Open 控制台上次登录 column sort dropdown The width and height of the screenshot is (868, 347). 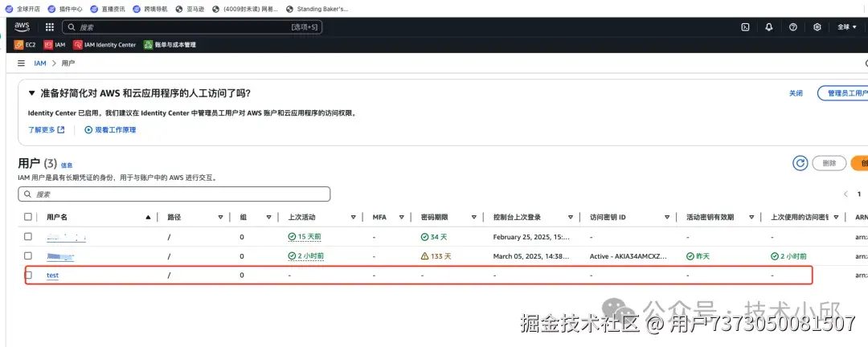tap(570, 218)
